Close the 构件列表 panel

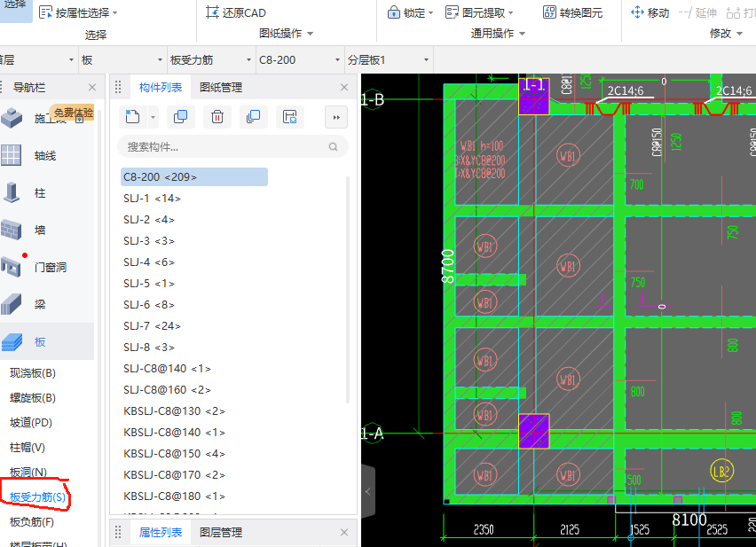[x=343, y=87]
